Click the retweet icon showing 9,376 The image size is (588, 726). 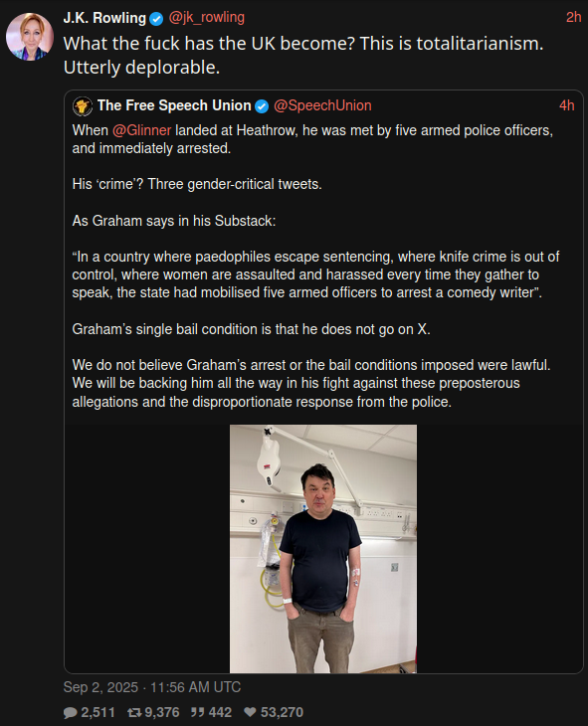(134, 712)
